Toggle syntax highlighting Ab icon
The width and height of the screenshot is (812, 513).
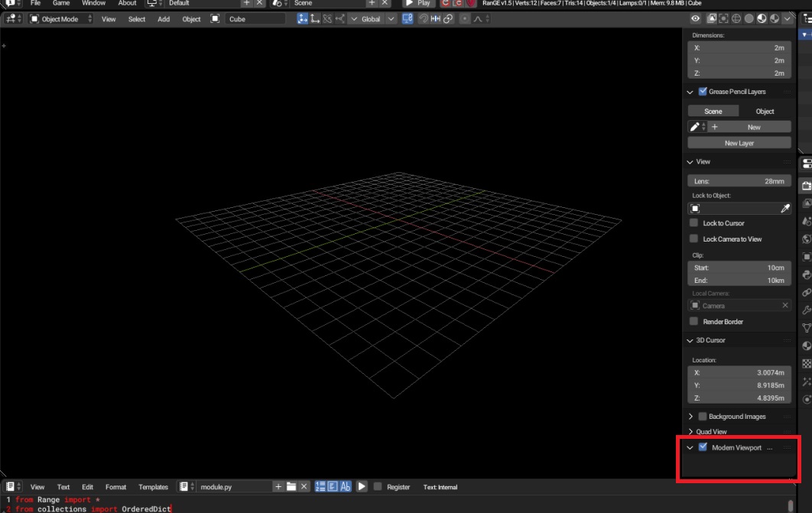coord(346,486)
